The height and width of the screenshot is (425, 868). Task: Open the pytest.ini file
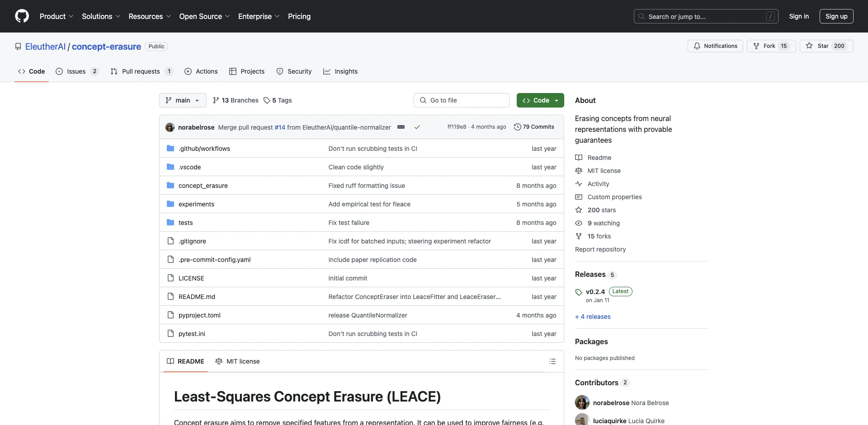point(192,334)
